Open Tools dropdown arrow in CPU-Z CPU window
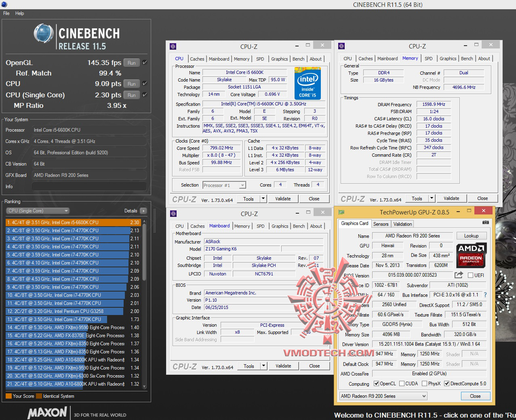Viewport: 516px width, 420px height. point(263,199)
